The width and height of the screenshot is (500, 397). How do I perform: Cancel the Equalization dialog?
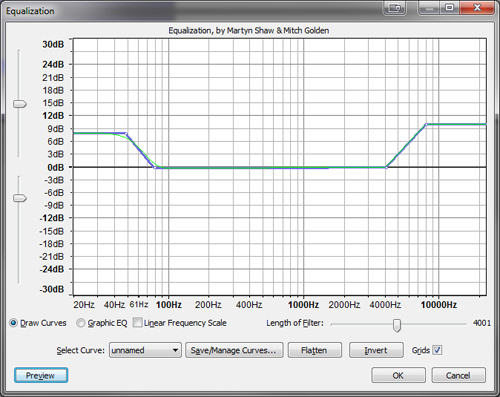pyautogui.click(x=458, y=375)
